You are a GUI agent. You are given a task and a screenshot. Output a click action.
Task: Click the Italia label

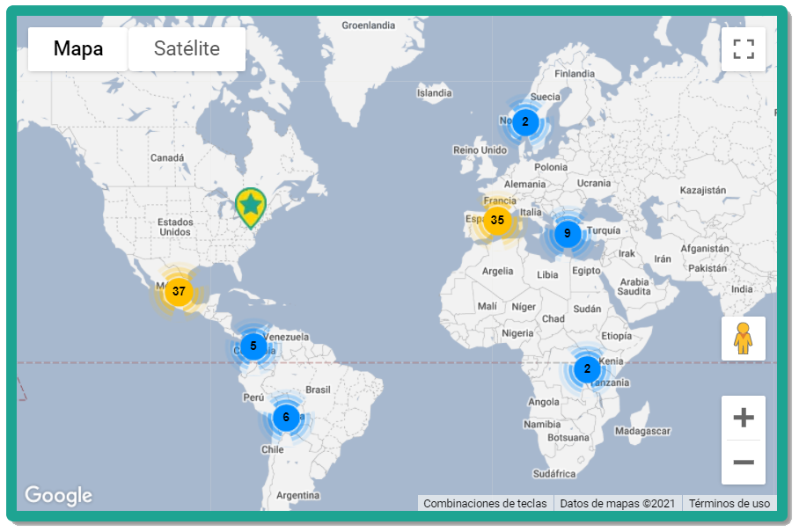tap(531, 212)
